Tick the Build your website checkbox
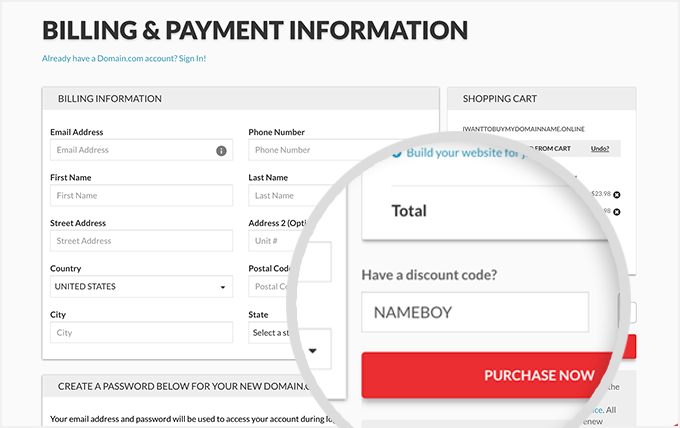 tap(396, 153)
